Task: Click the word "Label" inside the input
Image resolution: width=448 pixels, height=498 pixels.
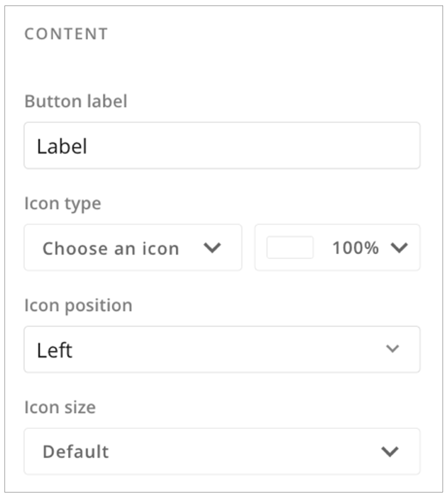Action: [62, 146]
